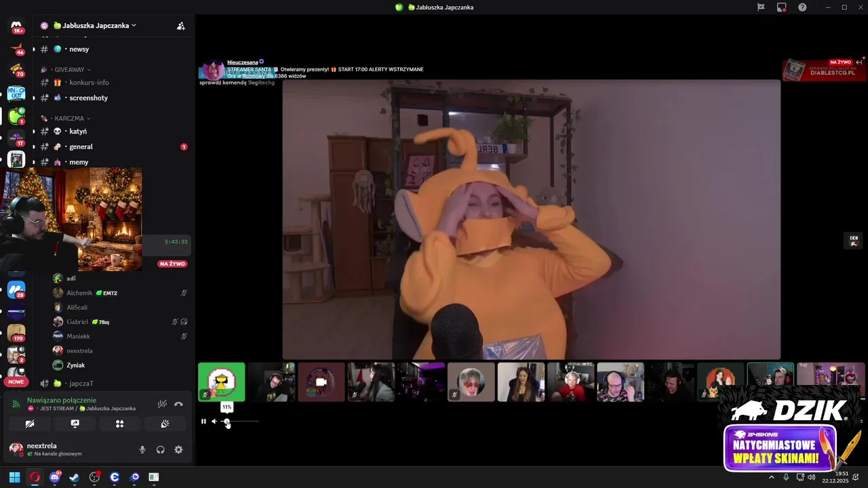Open system volume tray icon
This screenshot has height=488, width=868.
[x=812, y=477]
